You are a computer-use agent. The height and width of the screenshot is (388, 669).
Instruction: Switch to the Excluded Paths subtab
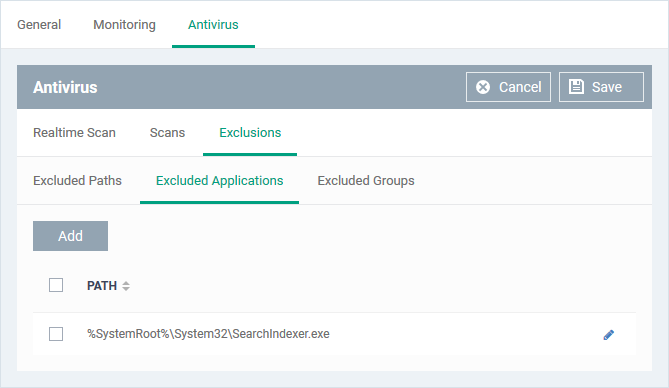[77, 181]
